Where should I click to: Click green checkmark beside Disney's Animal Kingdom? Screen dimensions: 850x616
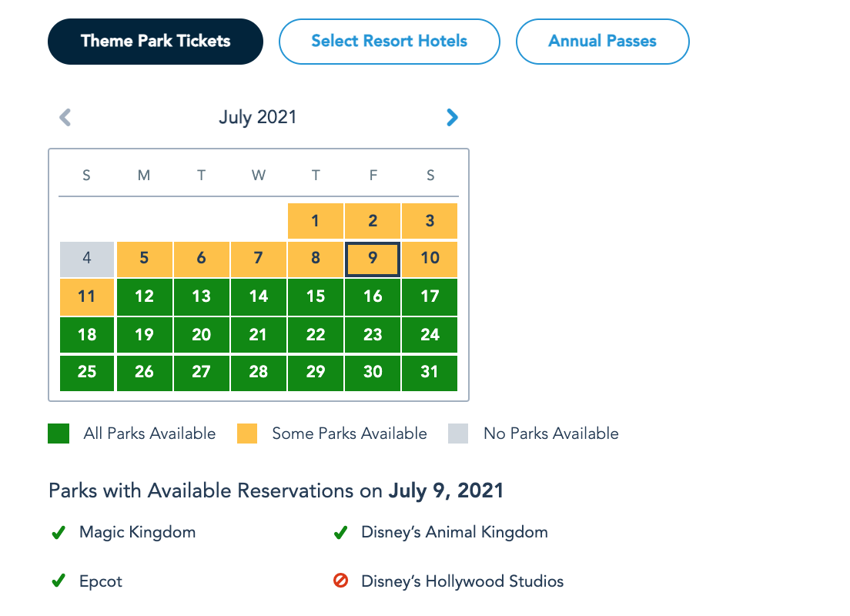340,533
